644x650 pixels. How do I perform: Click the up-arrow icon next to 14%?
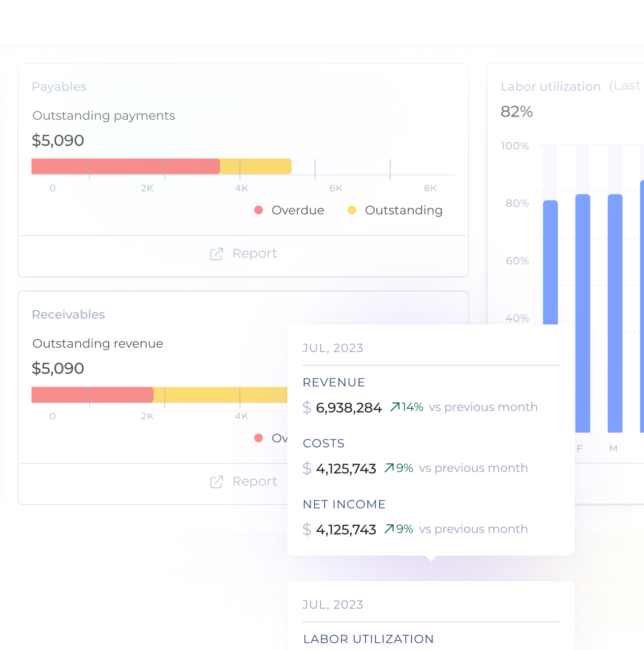point(395,407)
